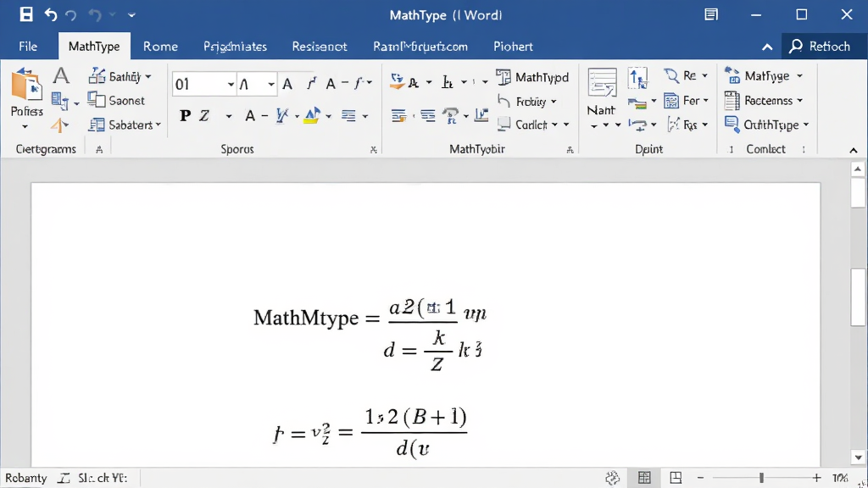Click the zoom in plus button
868x488 pixels.
coord(816,478)
